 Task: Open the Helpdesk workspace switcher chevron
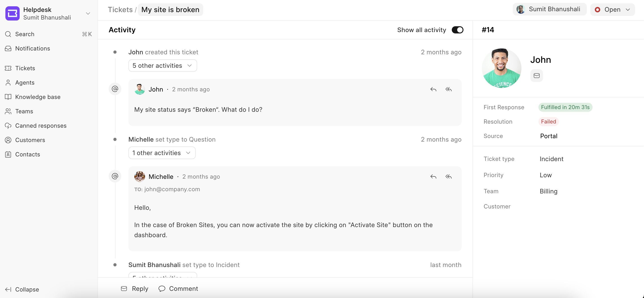[88, 13]
